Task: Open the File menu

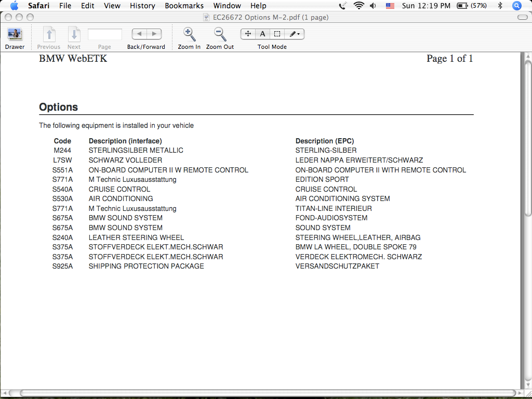Action: tap(65, 6)
